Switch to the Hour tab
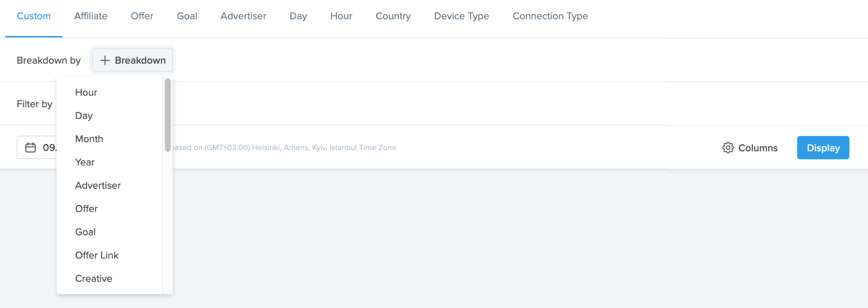 click(341, 16)
